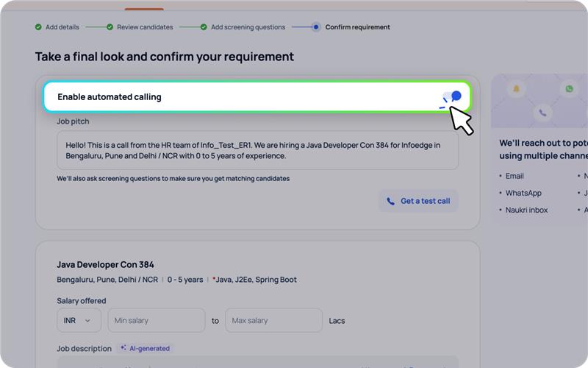
Task: Click the checkmark beside Add screening questions
Action: point(204,27)
